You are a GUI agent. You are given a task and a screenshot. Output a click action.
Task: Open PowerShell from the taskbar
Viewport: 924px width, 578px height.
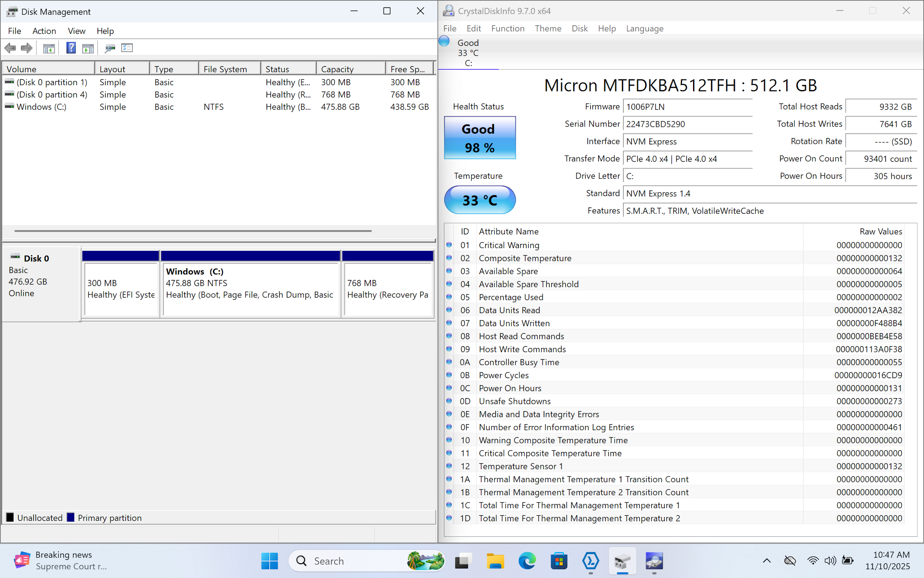click(x=591, y=561)
